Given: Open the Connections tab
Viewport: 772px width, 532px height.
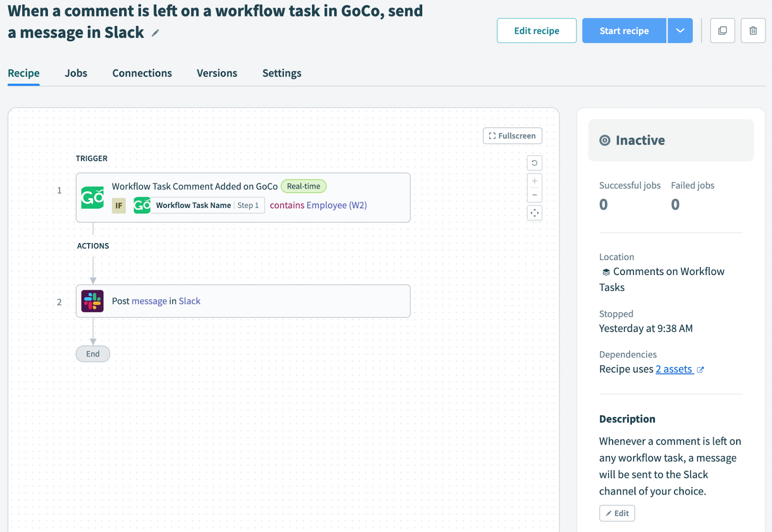Looking at the screenshot, I should (142, 73).
